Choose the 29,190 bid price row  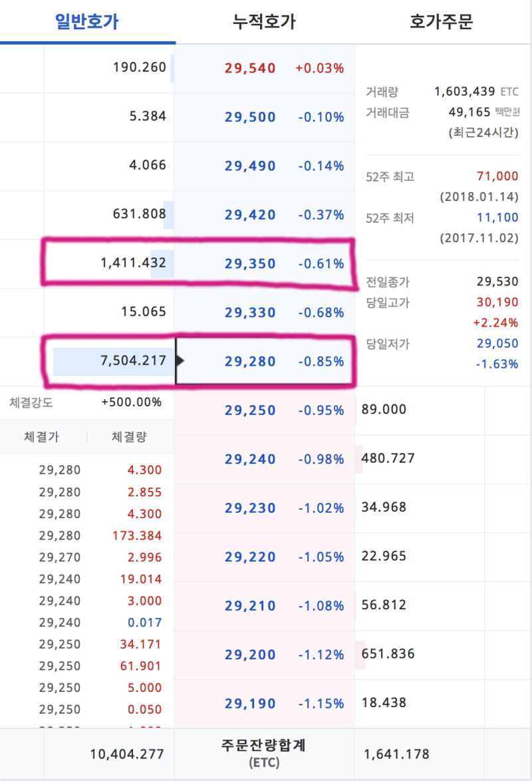pos(250,703)
